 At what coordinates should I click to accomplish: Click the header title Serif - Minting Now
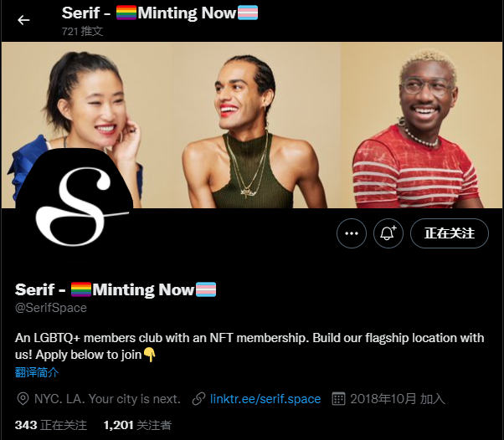pos(160,13)
